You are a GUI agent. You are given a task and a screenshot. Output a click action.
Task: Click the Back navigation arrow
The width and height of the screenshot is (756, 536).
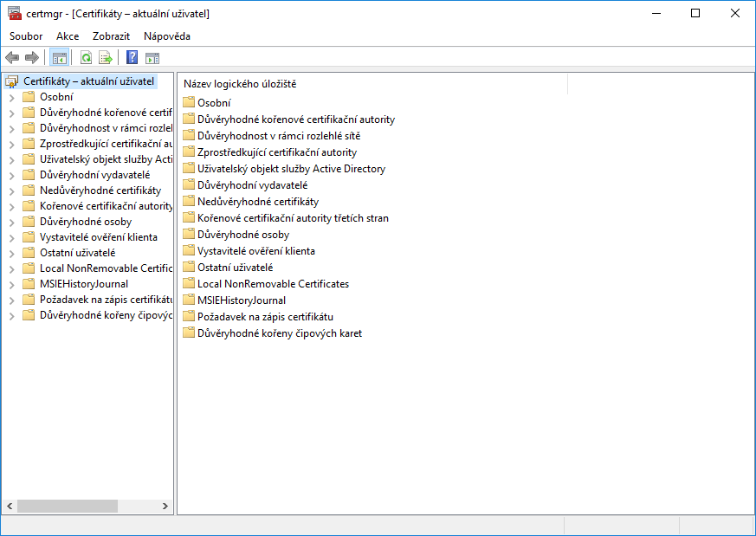[12, 57]
